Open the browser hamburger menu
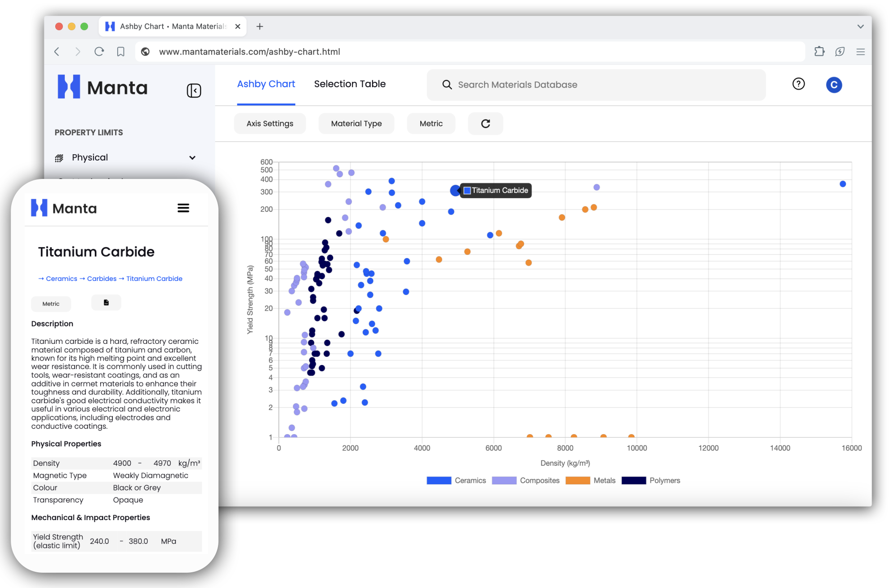 point(860,52)
